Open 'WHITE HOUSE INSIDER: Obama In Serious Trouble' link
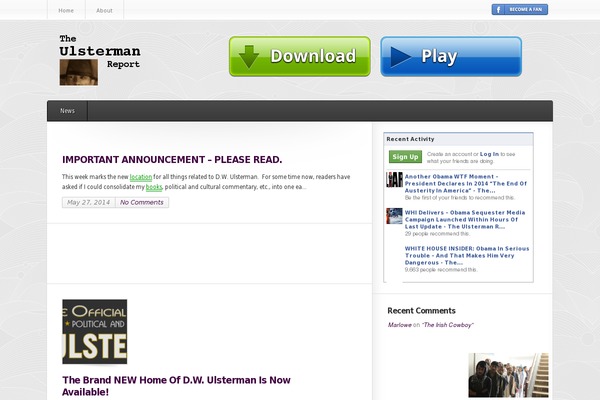Viewport: 600px width, 400px height. coord(467,255)
